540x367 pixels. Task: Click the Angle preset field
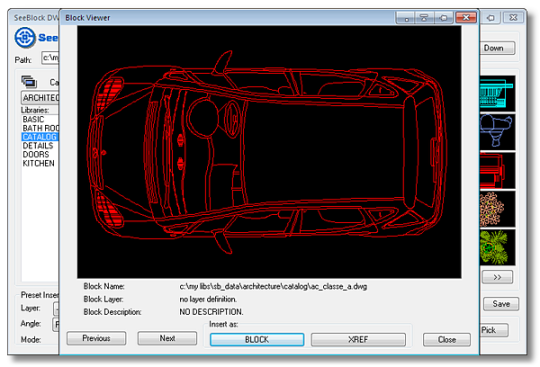coord(56,324)
